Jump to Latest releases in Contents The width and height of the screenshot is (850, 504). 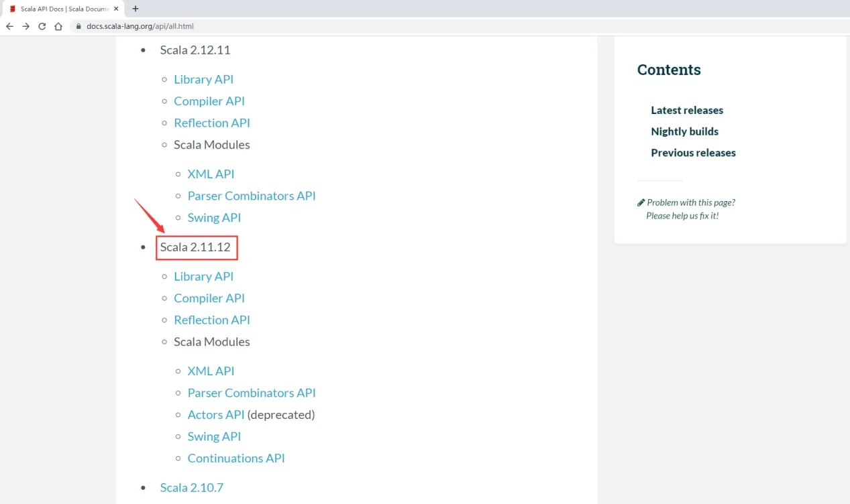click(687, 110)
